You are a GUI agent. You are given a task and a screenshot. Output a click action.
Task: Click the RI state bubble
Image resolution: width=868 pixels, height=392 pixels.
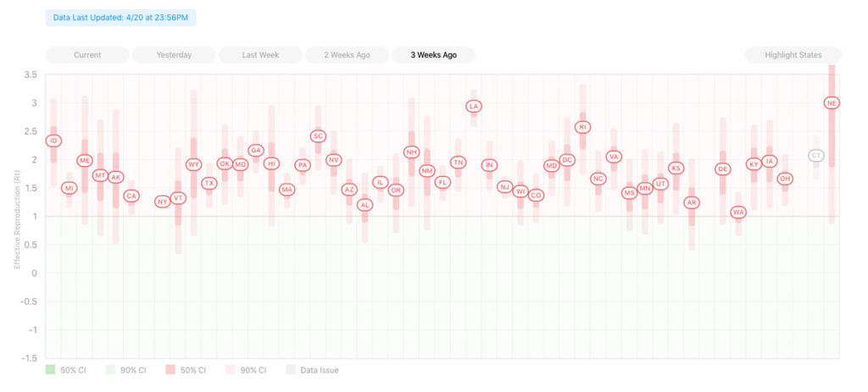(582, 127)
